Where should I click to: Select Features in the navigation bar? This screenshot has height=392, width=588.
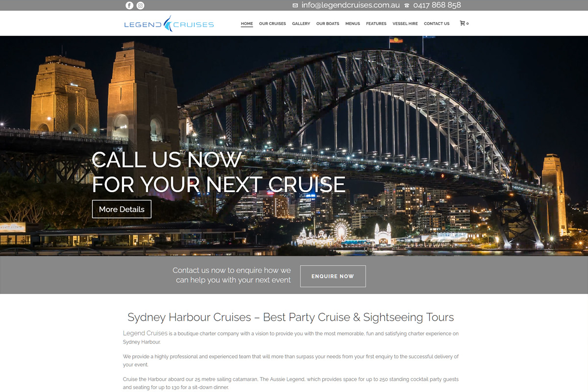point(376,24)
